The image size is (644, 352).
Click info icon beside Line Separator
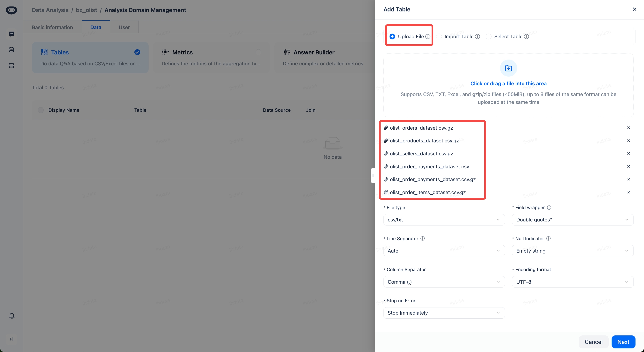[x=422, y=239]
